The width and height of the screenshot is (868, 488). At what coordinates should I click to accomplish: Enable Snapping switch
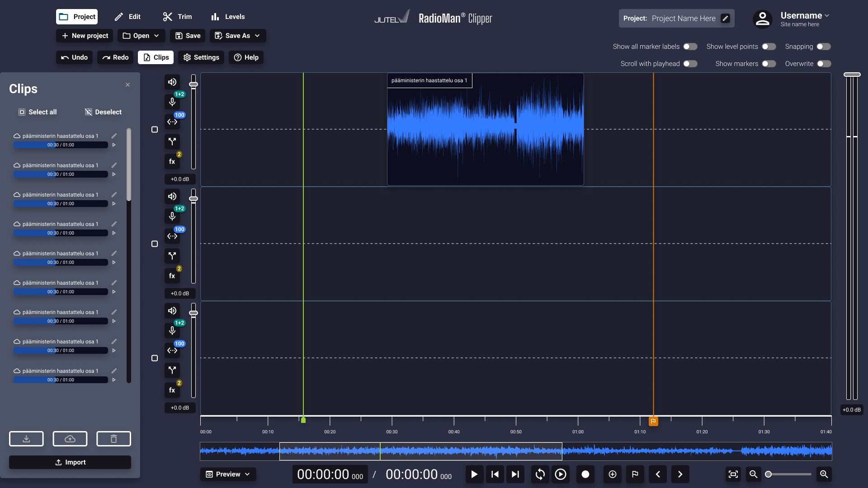(x=824, y=47)
